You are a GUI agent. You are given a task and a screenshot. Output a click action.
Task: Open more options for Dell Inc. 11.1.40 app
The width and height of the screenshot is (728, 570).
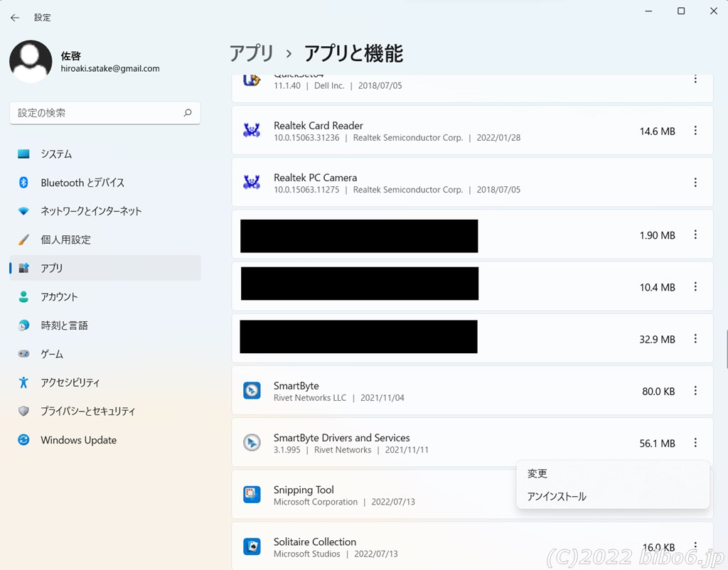point(695,80)
